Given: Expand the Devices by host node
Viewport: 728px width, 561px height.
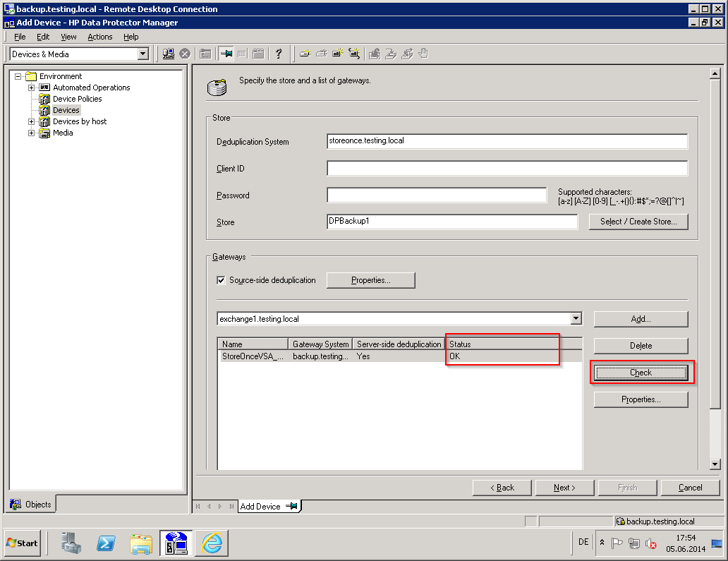Looking at the screenshot, I should point(31,121).
